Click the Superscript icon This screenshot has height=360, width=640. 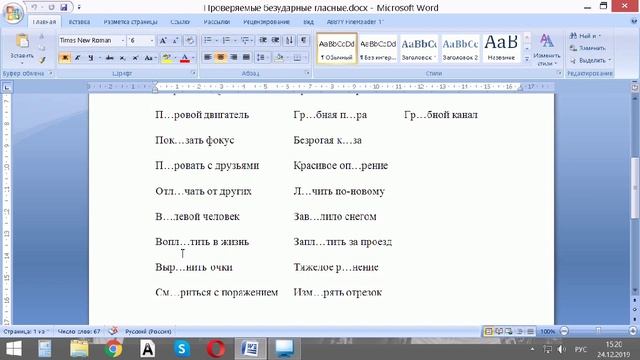pyautogui.click(x=135, y=58)
